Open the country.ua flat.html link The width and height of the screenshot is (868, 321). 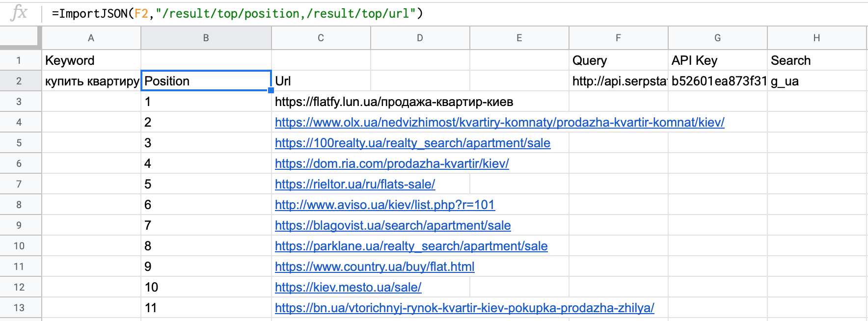(374, 267)
